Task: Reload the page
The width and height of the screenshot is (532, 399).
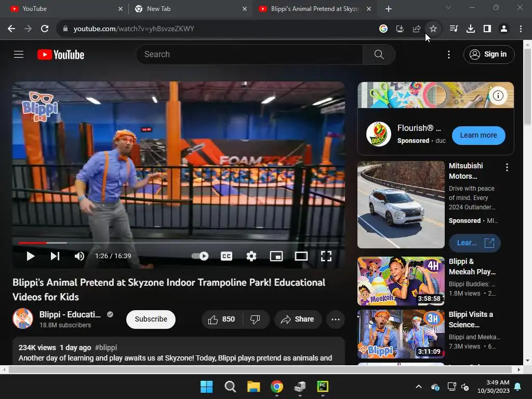Action: click(x=45, y=29)
